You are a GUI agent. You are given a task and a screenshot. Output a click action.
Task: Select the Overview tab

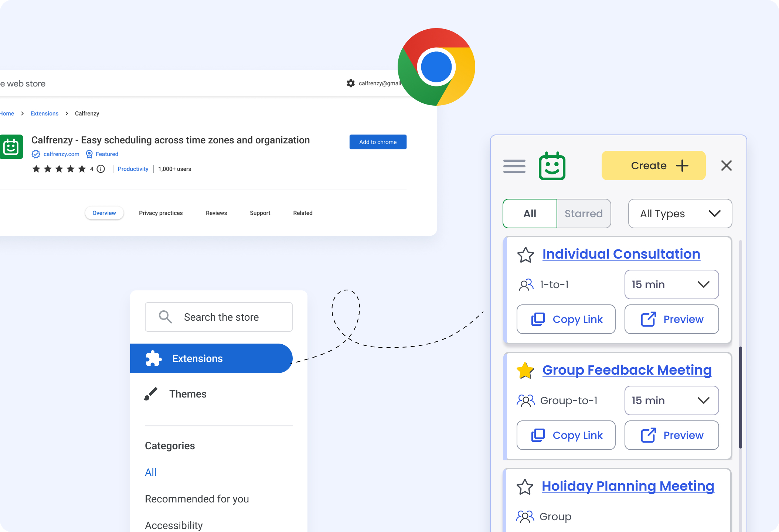(x=104, y=213)
